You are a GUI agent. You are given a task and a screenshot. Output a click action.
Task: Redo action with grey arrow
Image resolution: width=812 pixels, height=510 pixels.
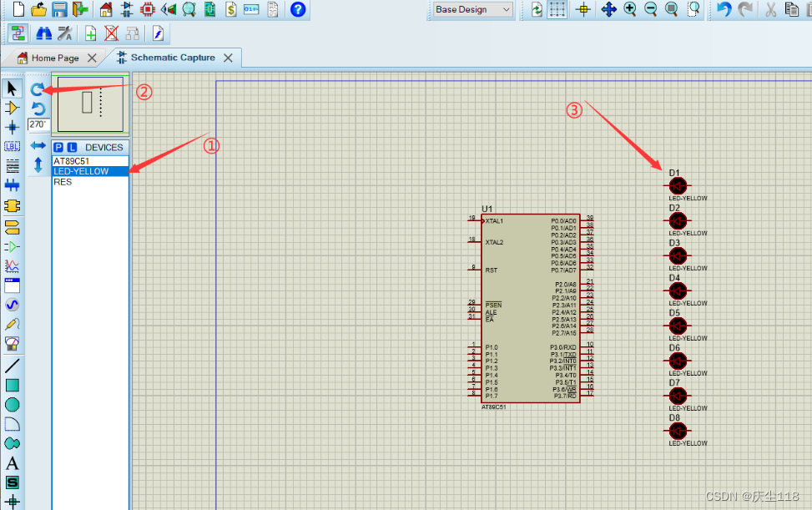pos(745,9)
